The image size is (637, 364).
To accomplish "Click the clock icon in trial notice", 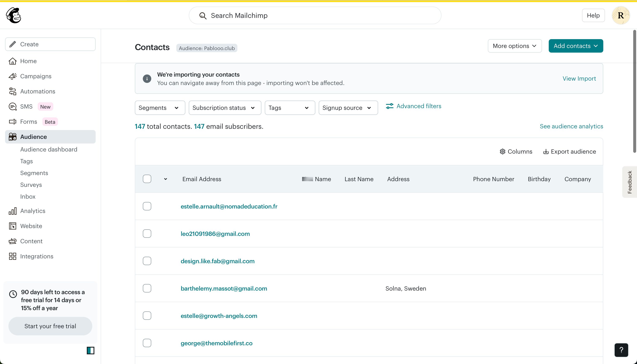I will [x=13, y=294].
